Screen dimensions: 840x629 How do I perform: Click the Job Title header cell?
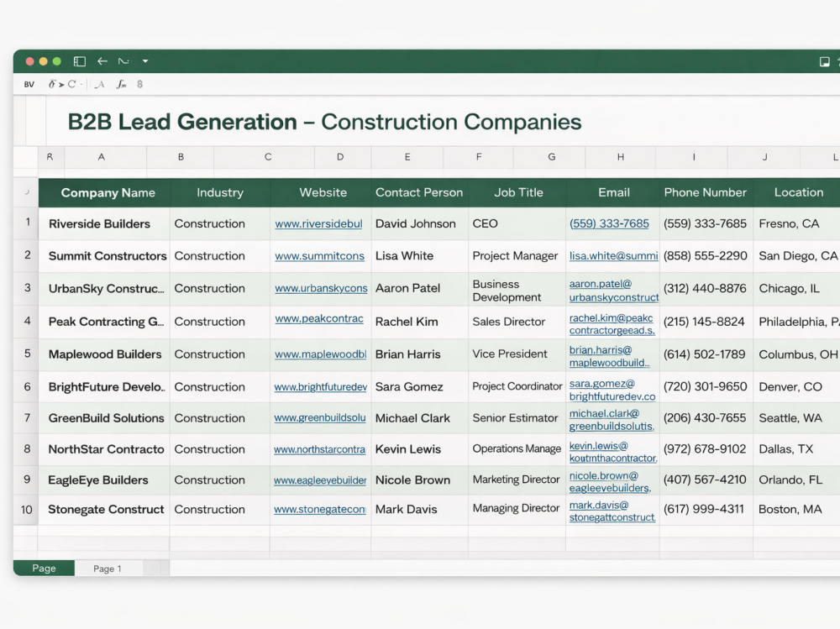pyautogui.click(x=518, y=193)
